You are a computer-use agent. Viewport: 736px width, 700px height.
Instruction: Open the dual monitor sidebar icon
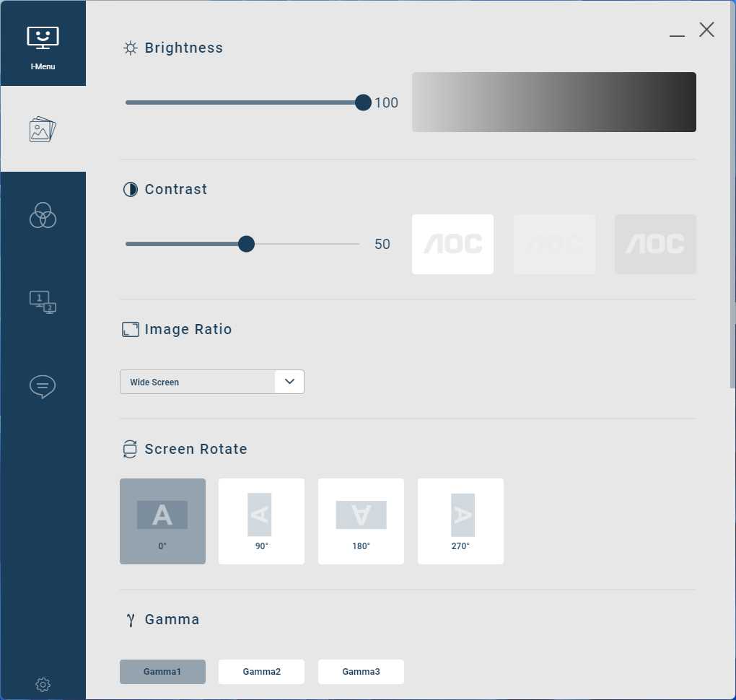43,302
